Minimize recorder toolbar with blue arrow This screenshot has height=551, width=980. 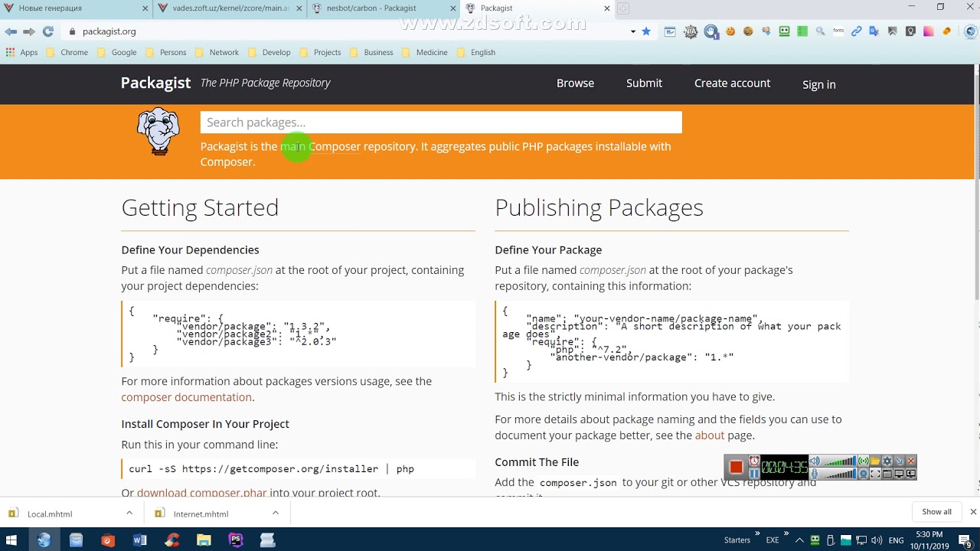(x=899, y=461)
